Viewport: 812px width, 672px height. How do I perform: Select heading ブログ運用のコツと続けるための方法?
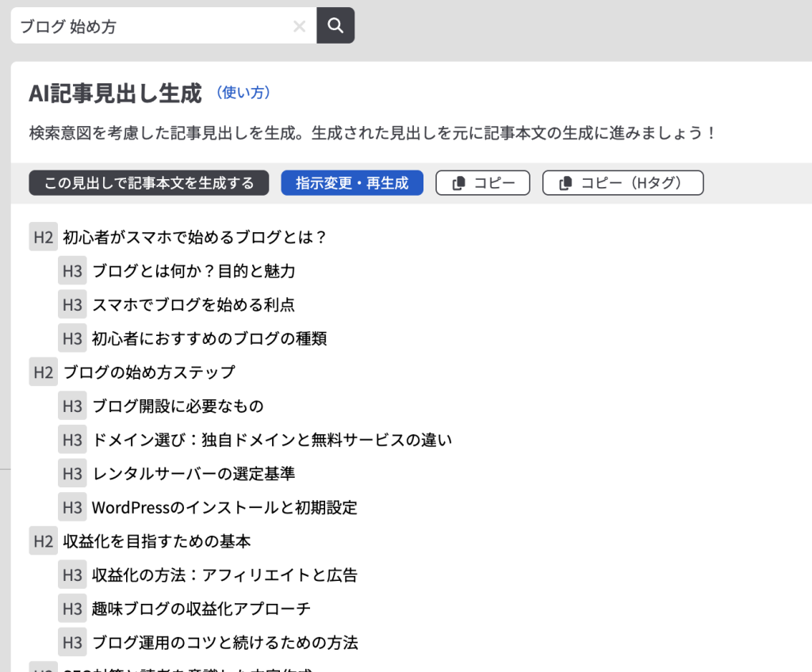(x=225, y=642)
